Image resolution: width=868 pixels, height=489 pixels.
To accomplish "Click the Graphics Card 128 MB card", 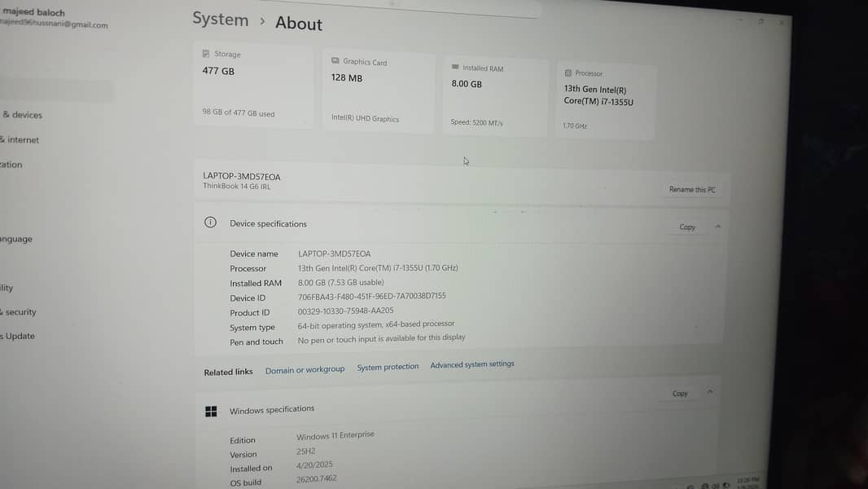I will point(378,91).
